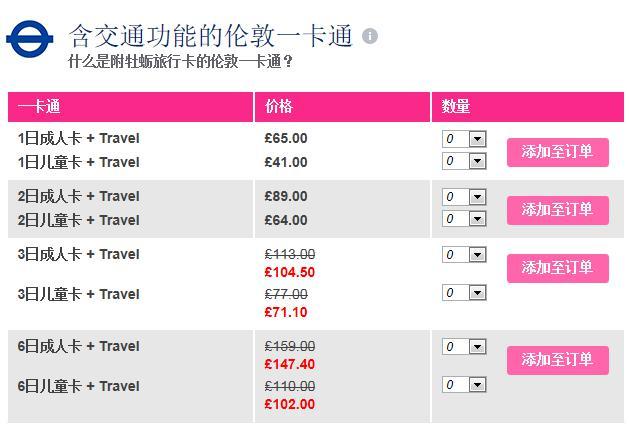Click the 价格 column header
Image resolution: width=629 pixels, height=430 pixels.
point(279,107)
